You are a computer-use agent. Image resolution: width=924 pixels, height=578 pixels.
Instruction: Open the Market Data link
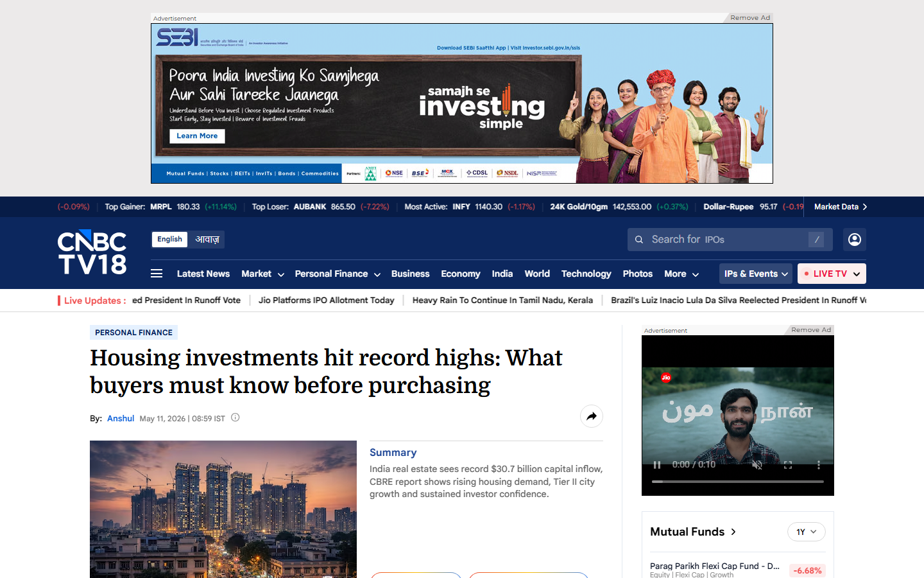click(x=841, y=207)
